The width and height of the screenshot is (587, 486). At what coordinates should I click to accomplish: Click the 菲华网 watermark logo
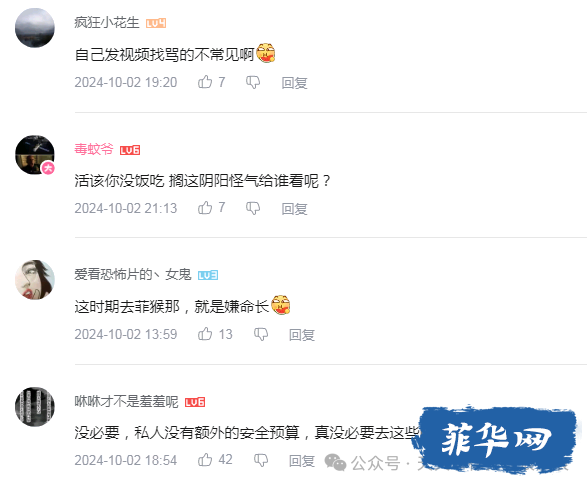tap(494, 440)
